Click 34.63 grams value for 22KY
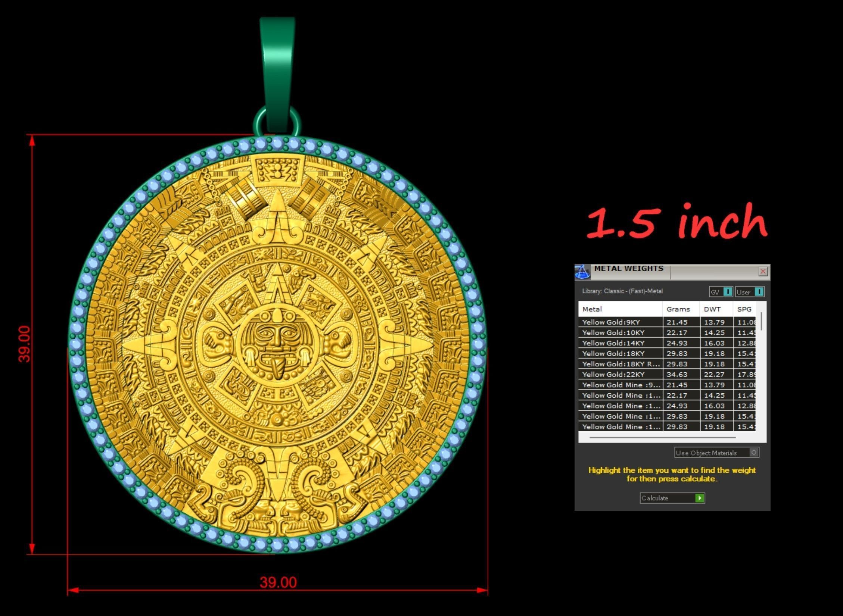843x616 pixels. tap(677, 374)
